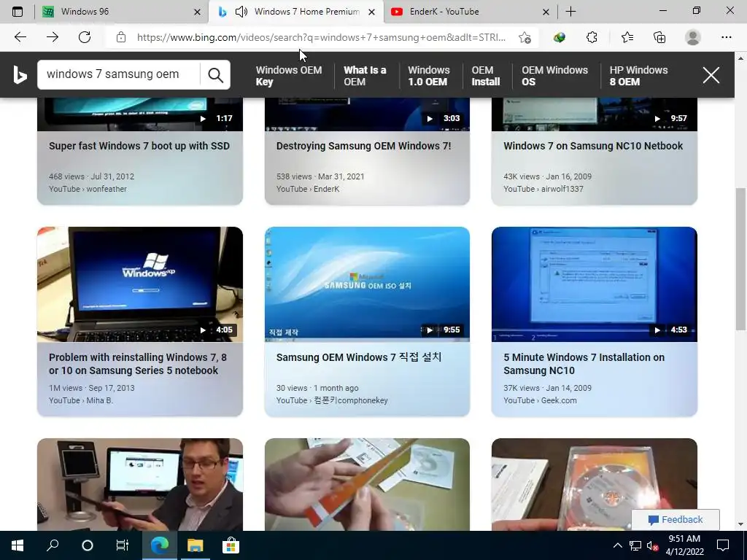Open thumbnail of hands holding orange package

click(368, 484)
